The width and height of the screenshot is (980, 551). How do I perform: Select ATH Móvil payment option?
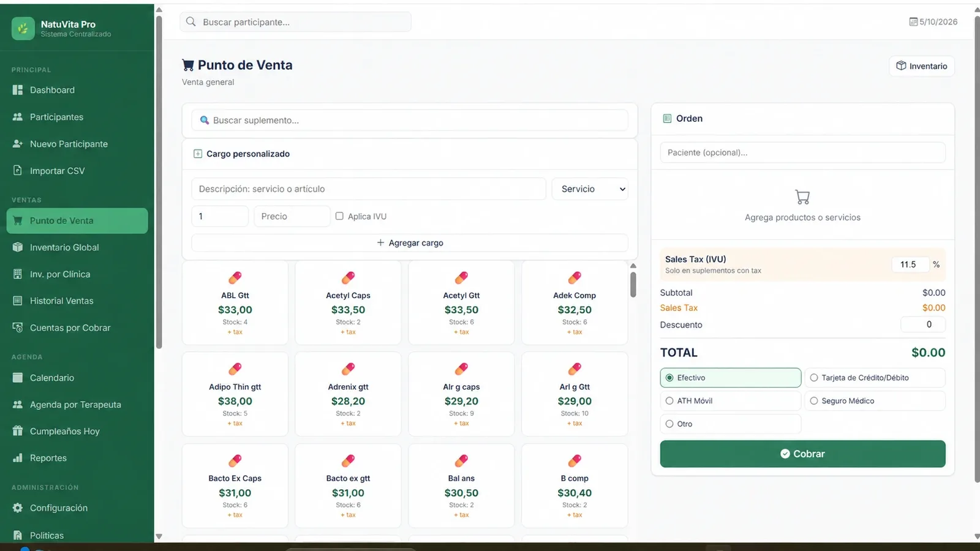pyautogui.click(x=730, y=401)
